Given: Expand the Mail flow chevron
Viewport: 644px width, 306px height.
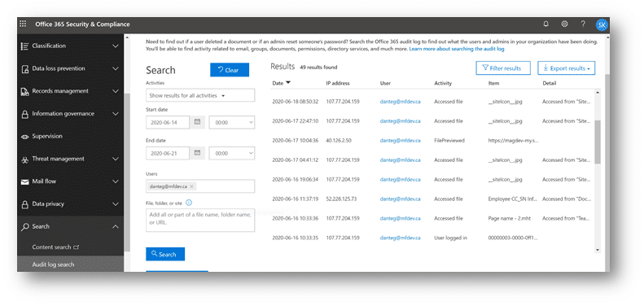Looking at the screenshot, I should 116,181.
